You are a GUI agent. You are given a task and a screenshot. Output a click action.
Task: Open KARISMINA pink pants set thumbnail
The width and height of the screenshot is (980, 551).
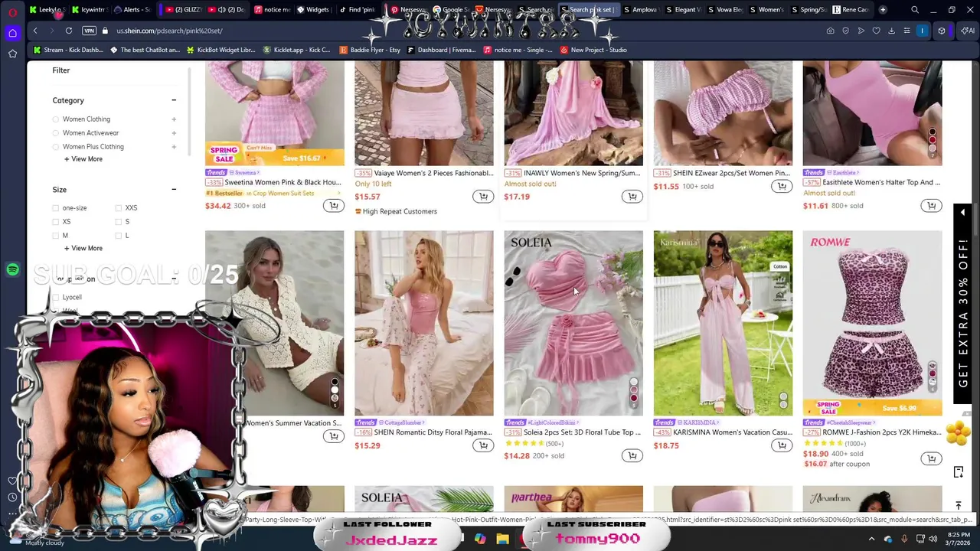tap(723, 323)
